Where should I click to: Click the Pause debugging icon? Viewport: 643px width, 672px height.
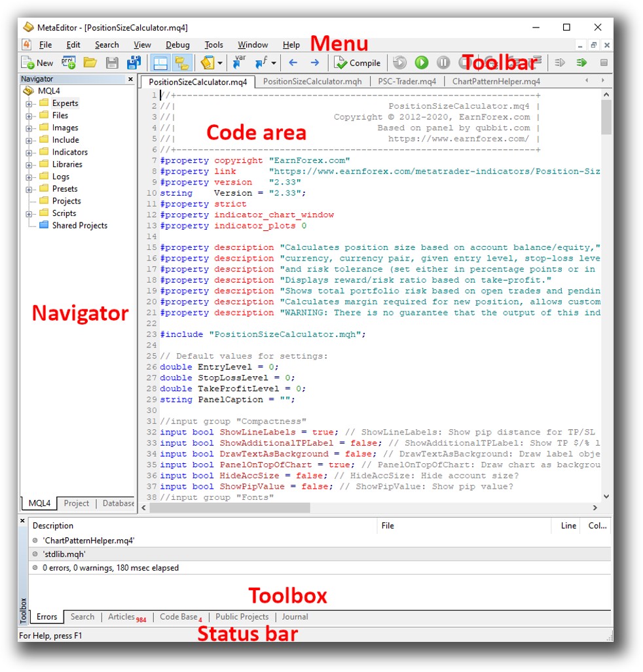[443, 63]
